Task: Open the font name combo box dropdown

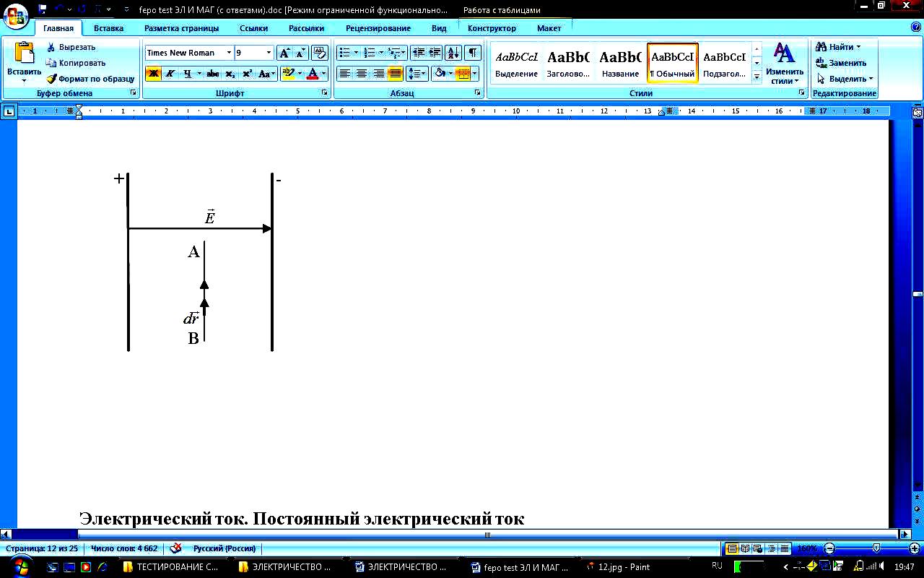Action: click(x=229, y=53)
